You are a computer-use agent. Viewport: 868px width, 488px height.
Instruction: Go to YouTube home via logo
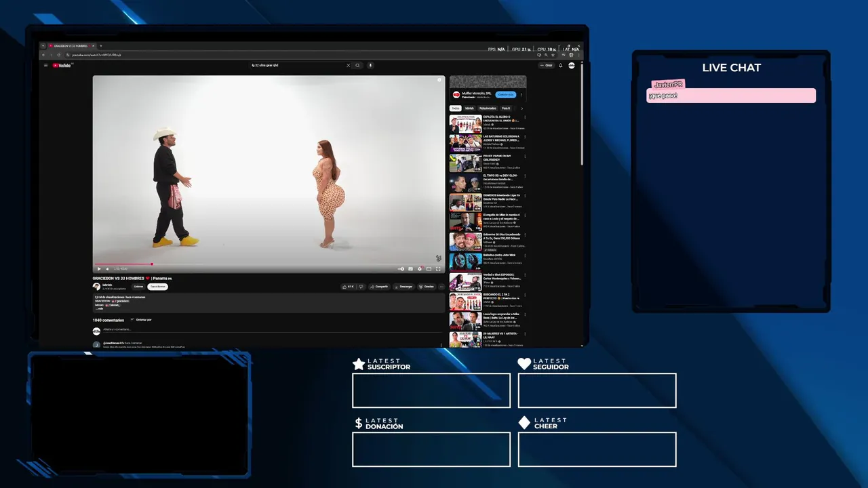[x=62, y=65]
